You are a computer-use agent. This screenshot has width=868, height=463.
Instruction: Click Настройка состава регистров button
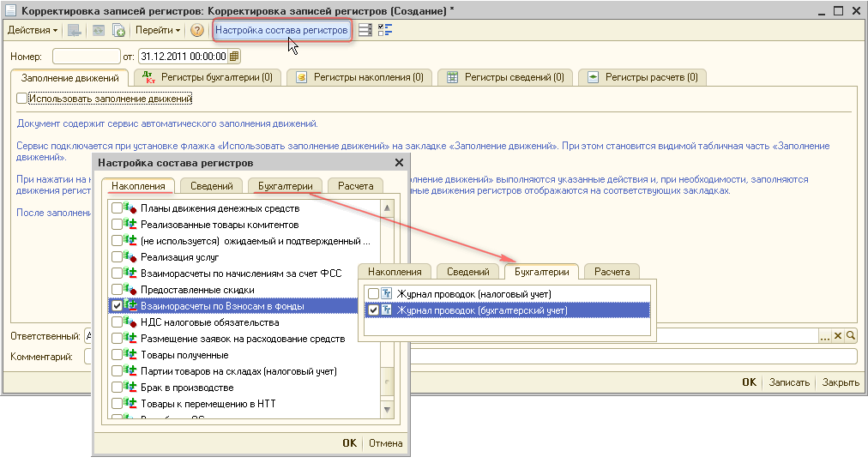pyautogui.click(x=281, y=30)
